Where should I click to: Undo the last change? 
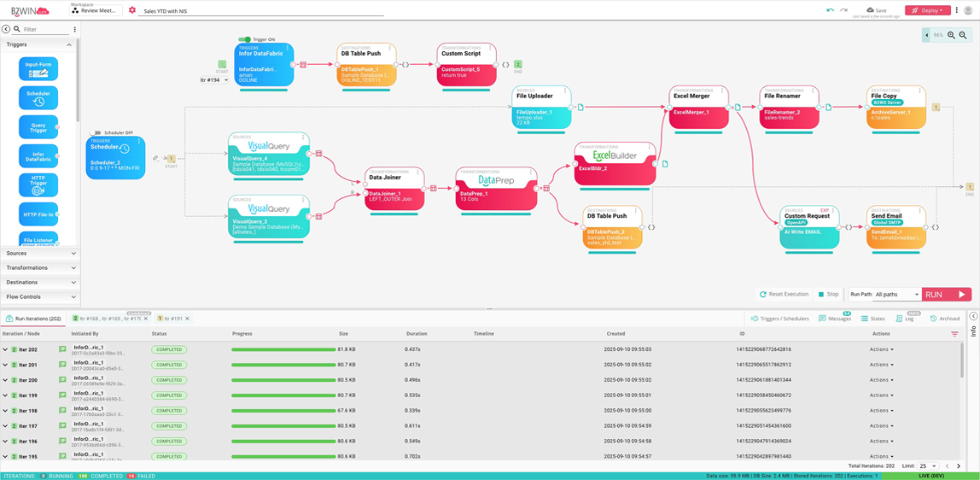(x=830, y=10)
